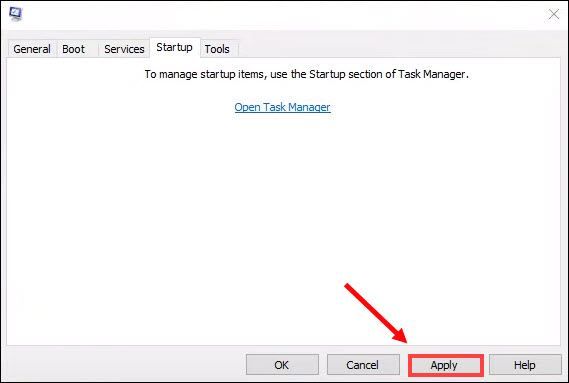Select the Startup tab
This screenshot has width=569, height=383.
175,48
